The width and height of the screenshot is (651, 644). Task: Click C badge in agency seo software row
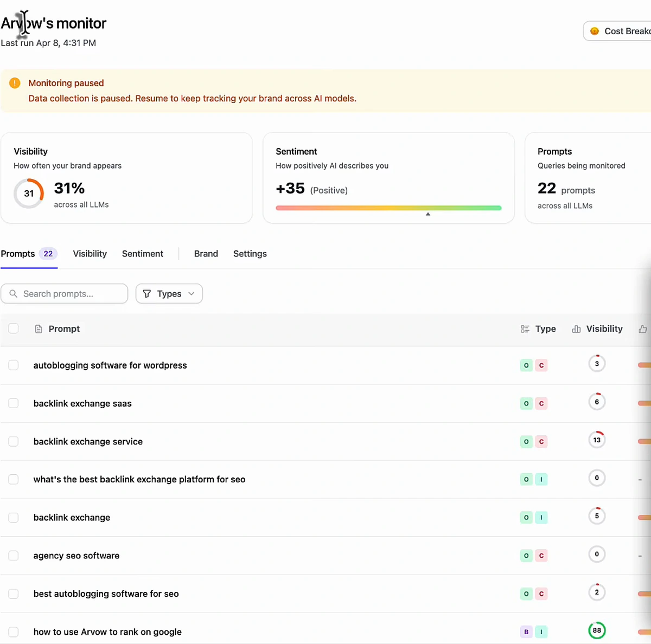tap(541, 556)
